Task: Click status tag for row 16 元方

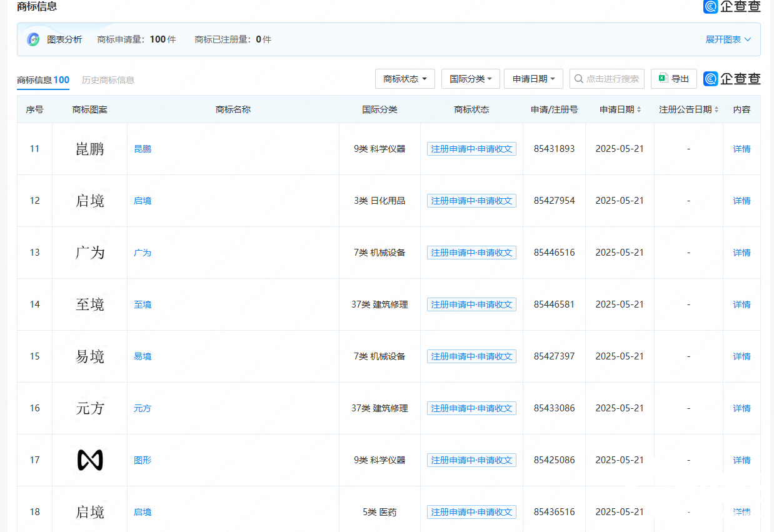Action: coord(471,408)
